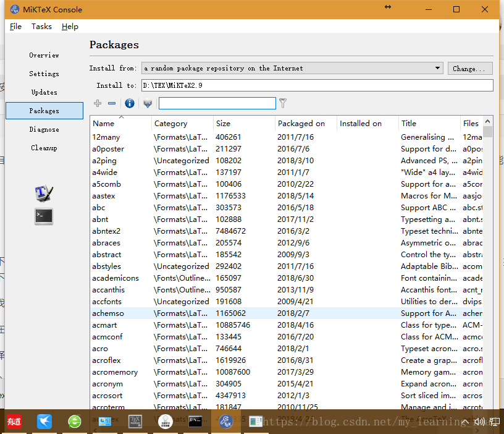Select the abc package row

point(287,208)
